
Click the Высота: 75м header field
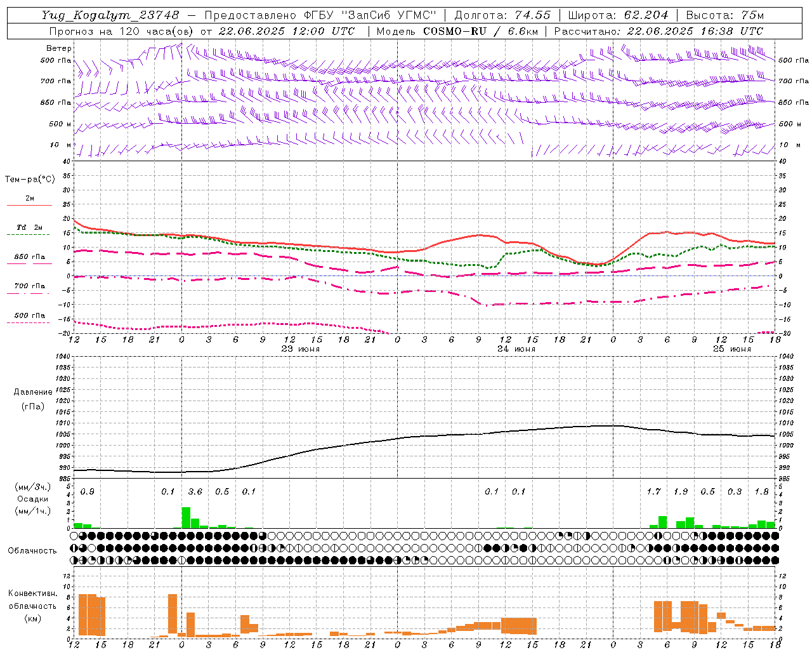pos(725,15)
